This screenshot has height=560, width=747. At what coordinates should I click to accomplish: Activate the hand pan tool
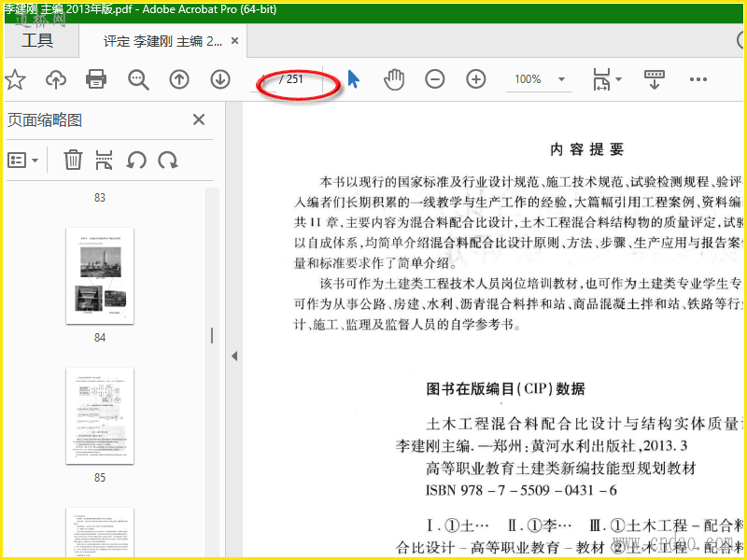tap(394, 79)
